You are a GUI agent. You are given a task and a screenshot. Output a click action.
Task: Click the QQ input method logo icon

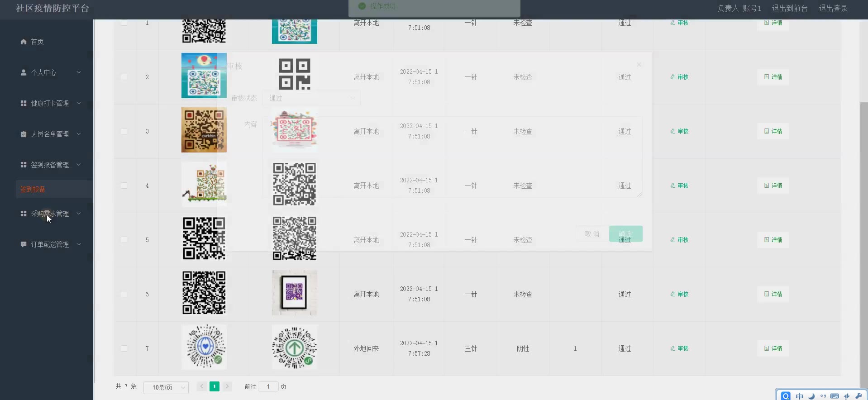pos(786,396)
